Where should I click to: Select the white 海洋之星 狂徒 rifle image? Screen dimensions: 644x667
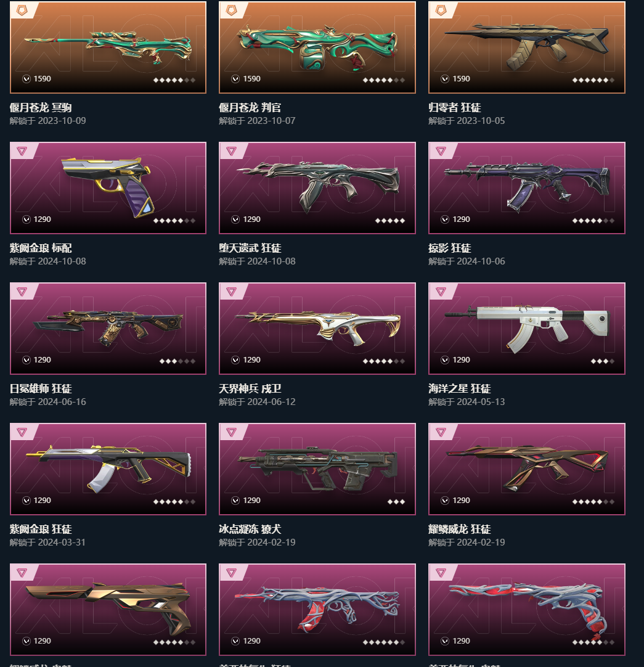click(x=526, y=328)
